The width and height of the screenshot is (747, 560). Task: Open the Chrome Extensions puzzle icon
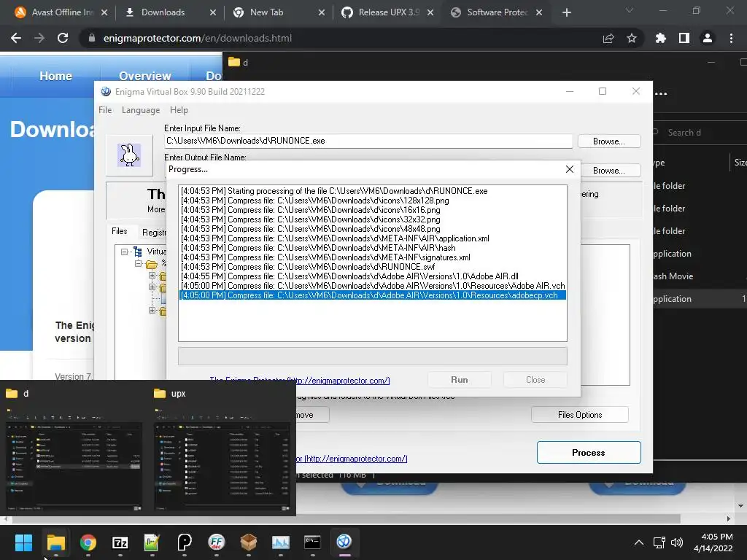[660, 38]
